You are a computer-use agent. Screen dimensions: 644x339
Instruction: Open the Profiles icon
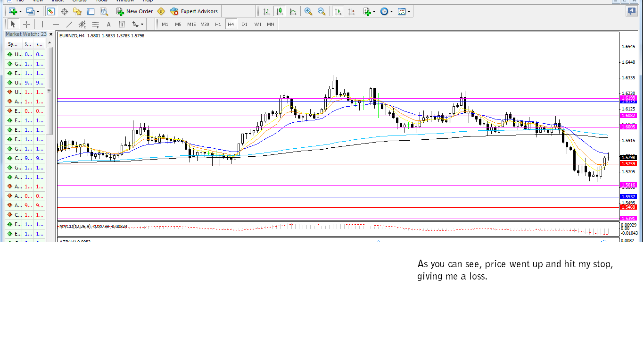(x=31, y=11)
